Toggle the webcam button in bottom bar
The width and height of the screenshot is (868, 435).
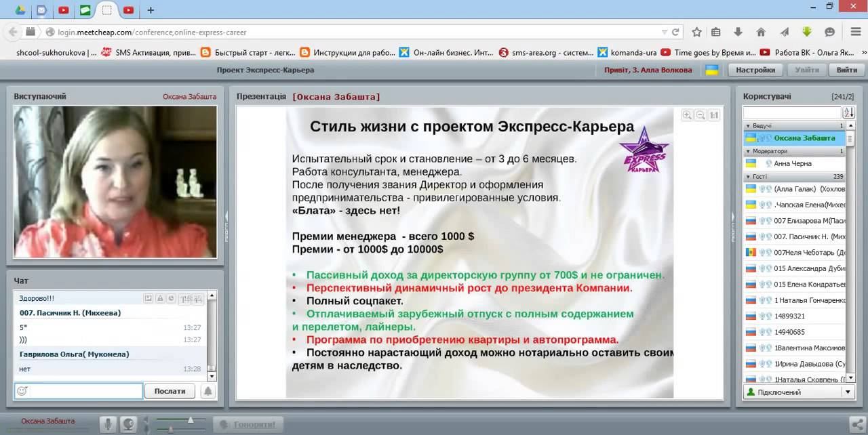click(128, 425)
